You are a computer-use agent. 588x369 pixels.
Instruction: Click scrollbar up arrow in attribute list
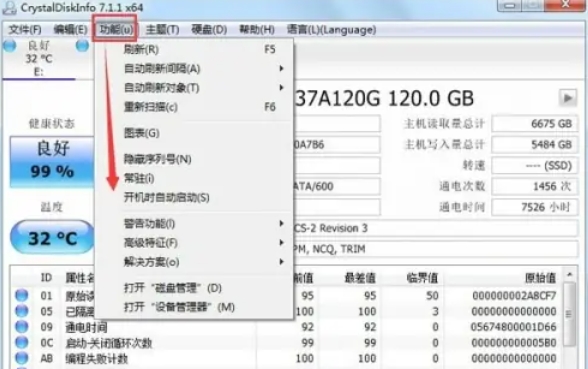(x=569, y=275)
